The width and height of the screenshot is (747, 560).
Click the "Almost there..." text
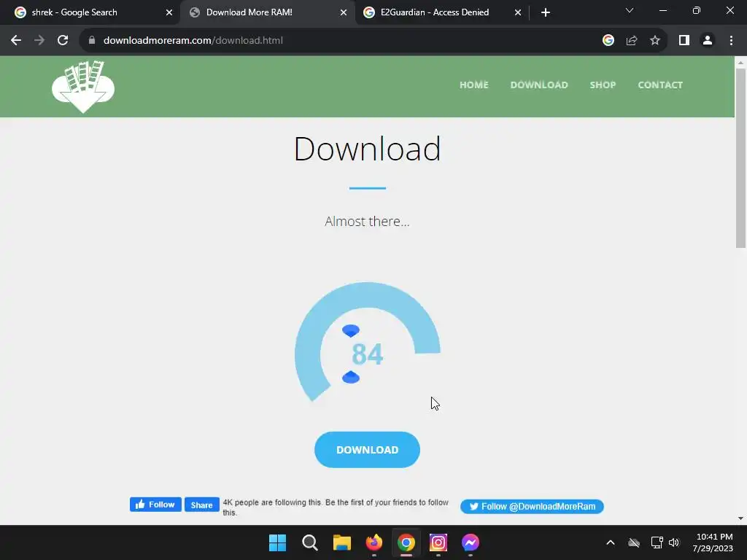pos(368,222)
